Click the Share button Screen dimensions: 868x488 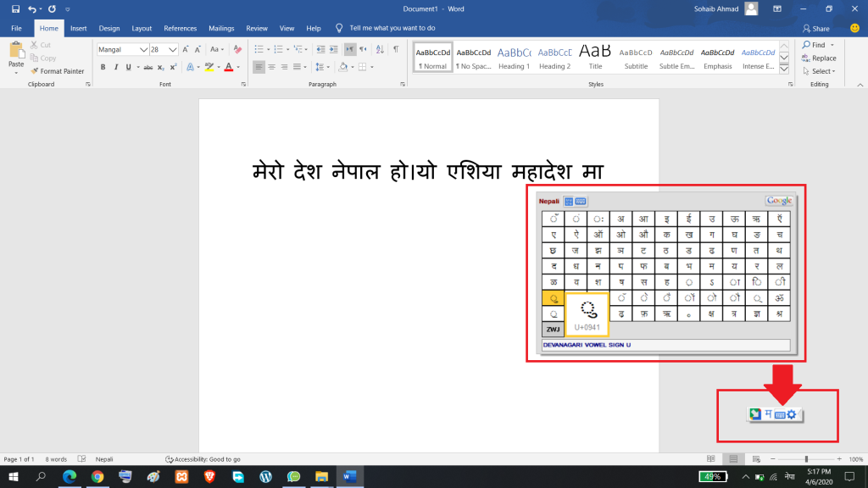(816, 28)
